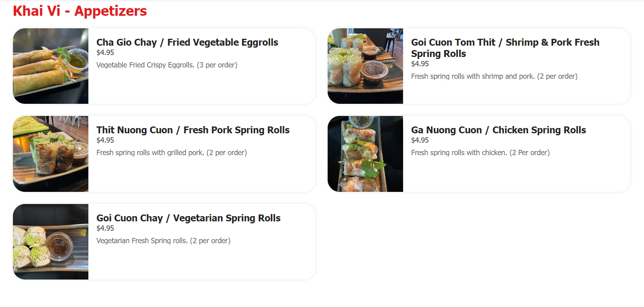
Task: Click the price of Fried Vegetable Eggrolls
Action: click(x=105, y=53)
